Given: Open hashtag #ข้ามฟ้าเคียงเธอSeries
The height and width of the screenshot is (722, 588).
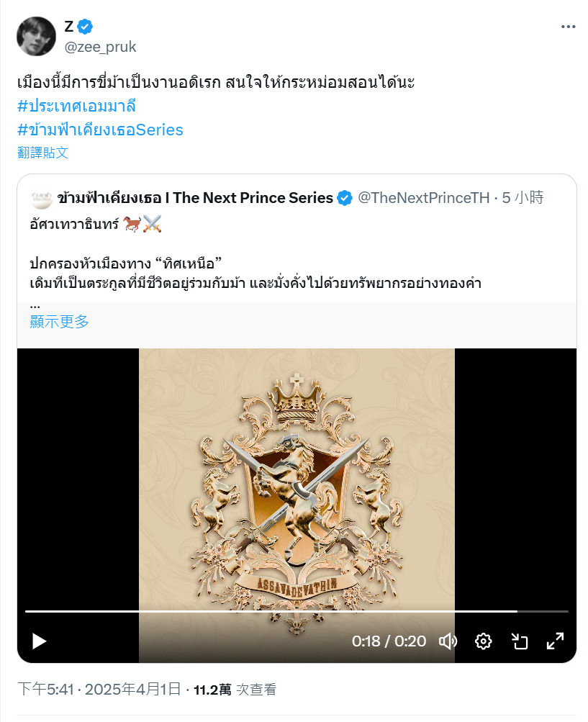Looking at the screenshot, I should (x=100, y=130).
